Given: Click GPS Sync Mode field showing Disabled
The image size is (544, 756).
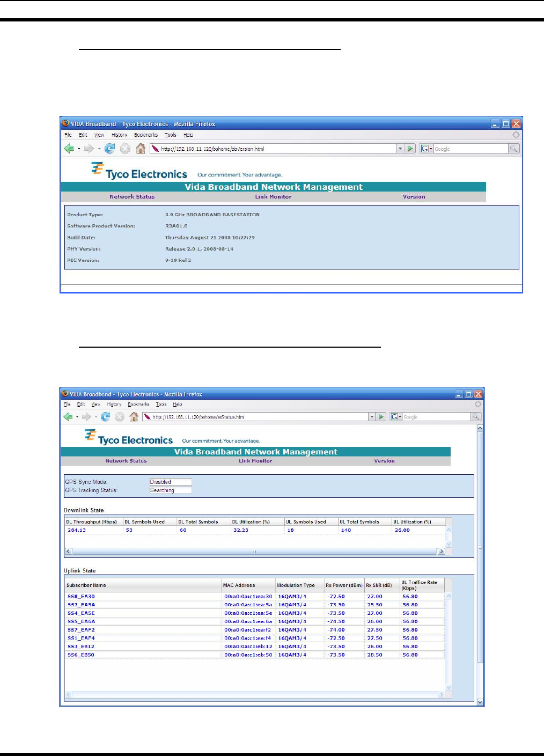Looking at the screenshot, I should 170,482.
